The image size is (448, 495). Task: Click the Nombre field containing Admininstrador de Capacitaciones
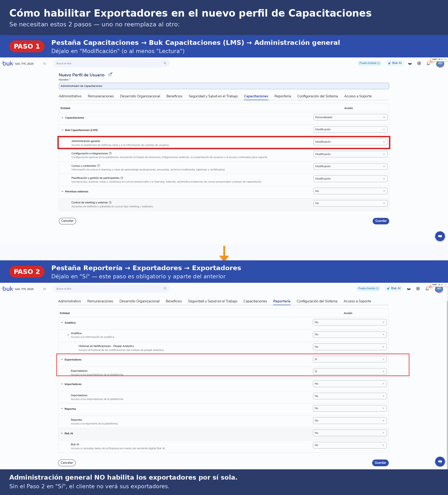pos(224,86)
